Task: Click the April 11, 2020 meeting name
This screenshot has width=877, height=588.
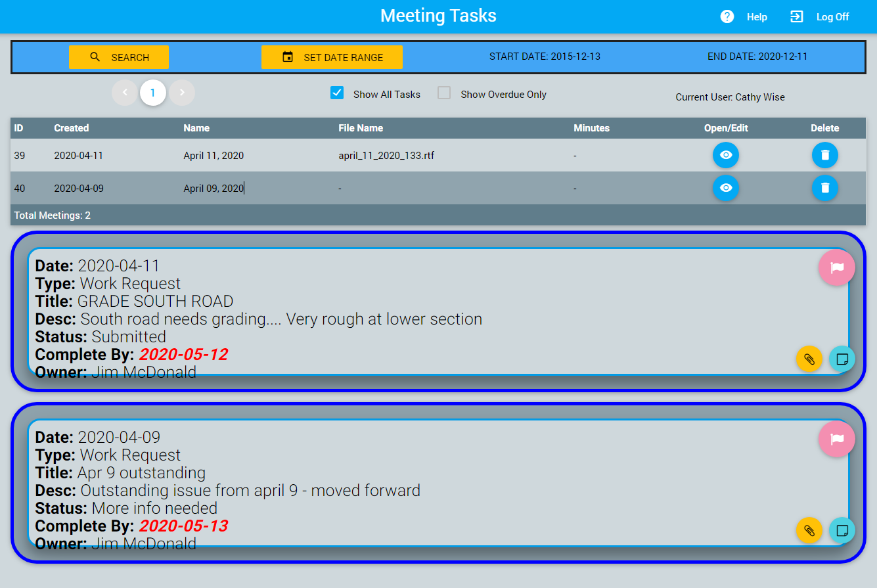Action: point(214,156)
